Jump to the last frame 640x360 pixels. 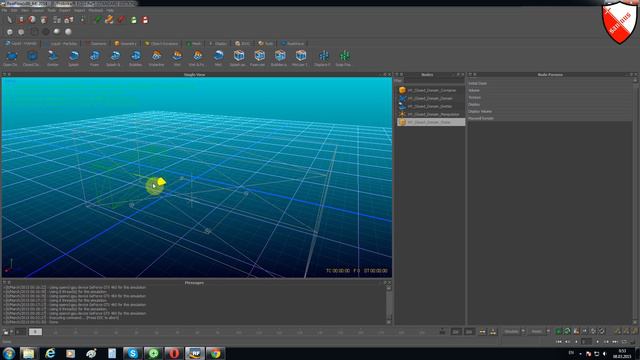pos(615,341)
